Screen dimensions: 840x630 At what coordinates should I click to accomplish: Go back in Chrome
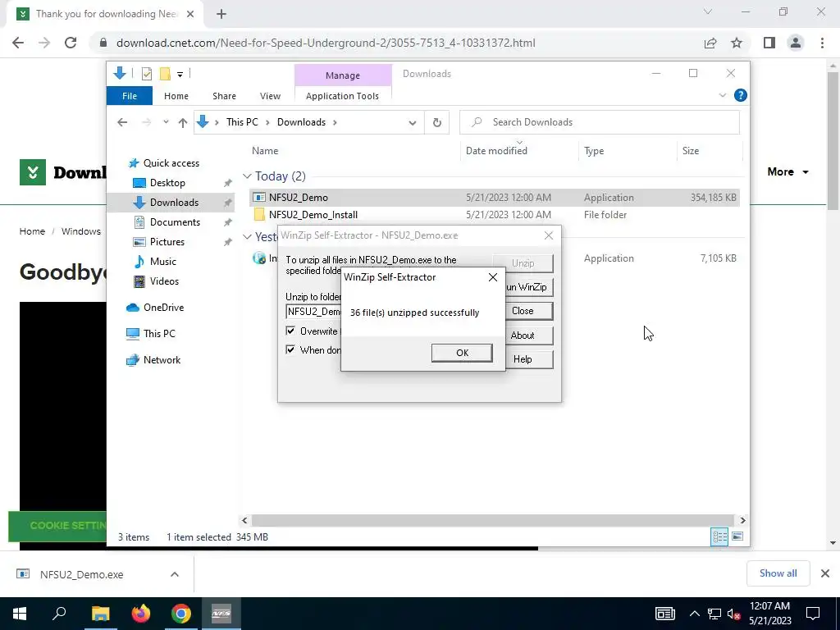tap(18, 43)
